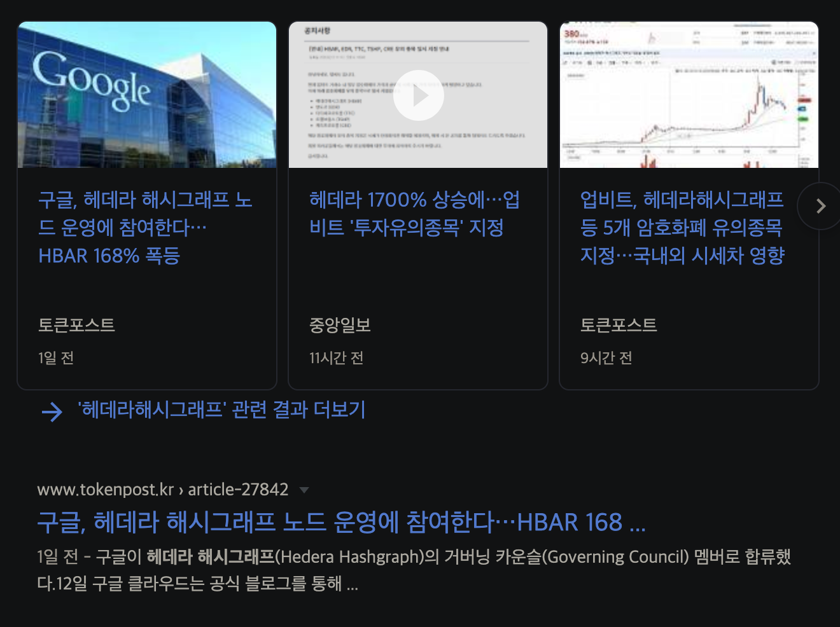
Task: Follow the '헤데라해시그래프' 관련 결과 더보기 link
Action: tap(221, 410)
